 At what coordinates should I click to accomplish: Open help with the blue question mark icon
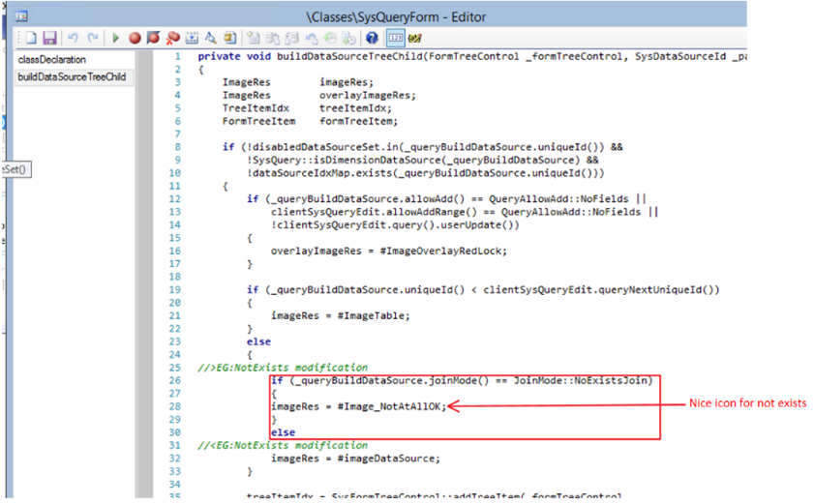coord(372,38)
